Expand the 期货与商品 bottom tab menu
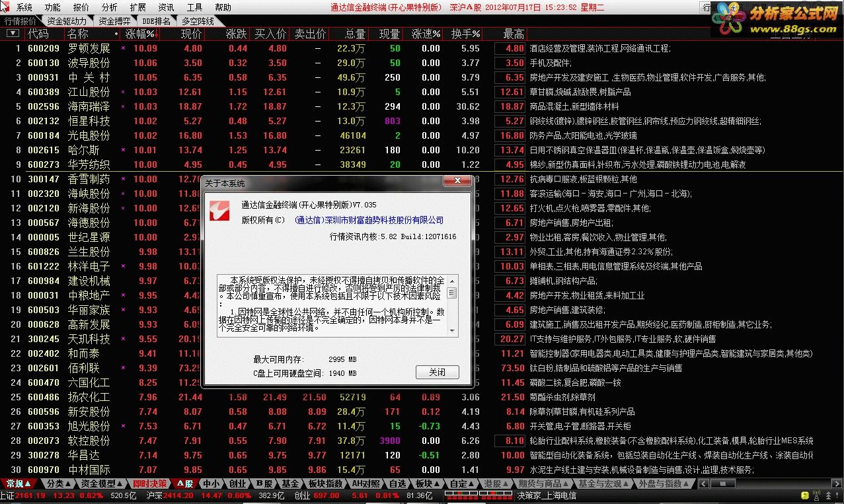Screen dimensions: 844x504 pos(566,484)
